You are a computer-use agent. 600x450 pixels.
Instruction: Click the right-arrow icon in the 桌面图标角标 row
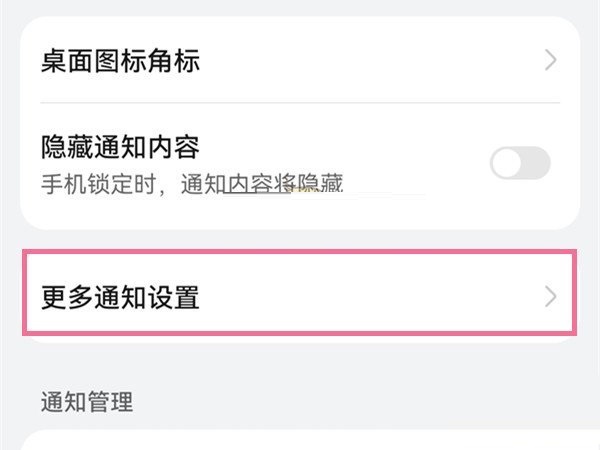point(550,60)
